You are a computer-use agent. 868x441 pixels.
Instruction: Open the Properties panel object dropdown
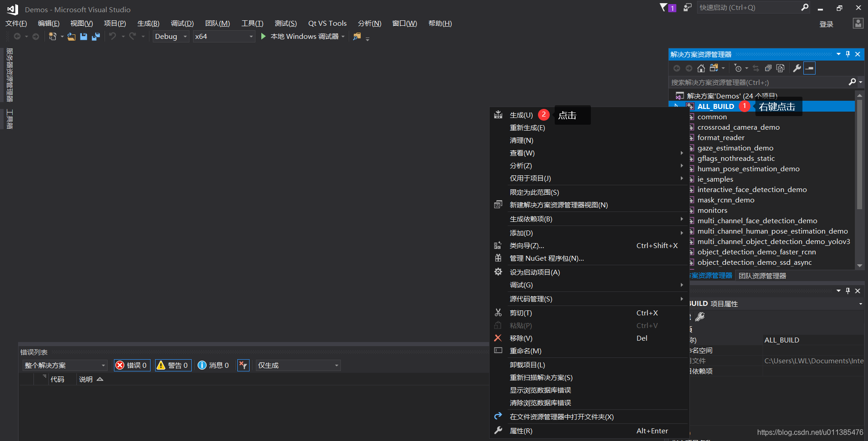tap(860, 304)
